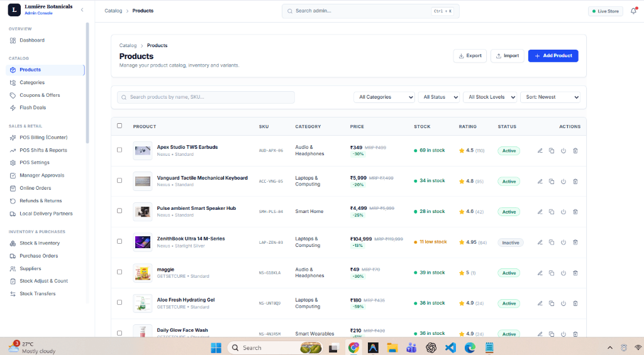Image resolution: width=644 pixels, height=355 pixels.
Task: Click the sidebar vertical scrollbar
Action: click(87, 82)
